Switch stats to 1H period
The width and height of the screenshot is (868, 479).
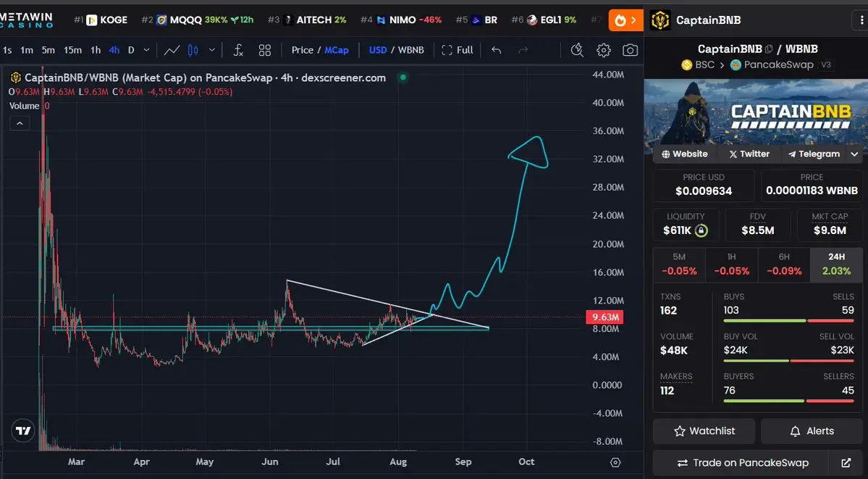click(732, 265)
